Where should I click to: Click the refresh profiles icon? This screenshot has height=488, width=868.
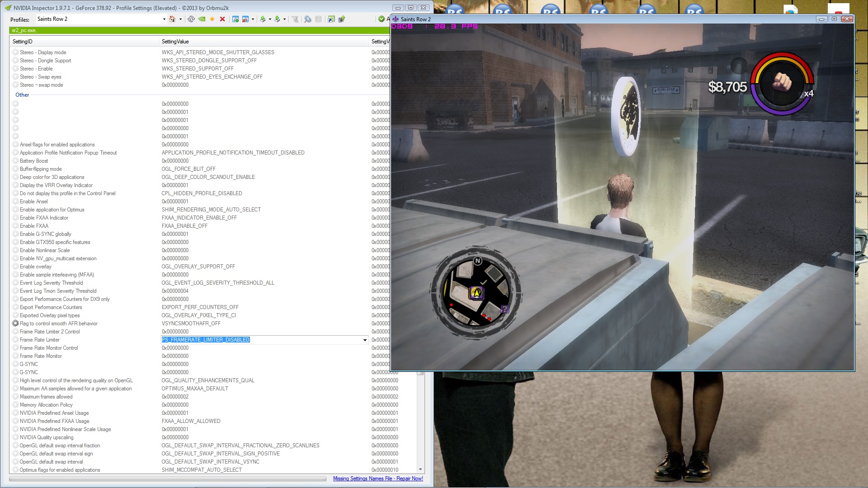tap(191, 19)
